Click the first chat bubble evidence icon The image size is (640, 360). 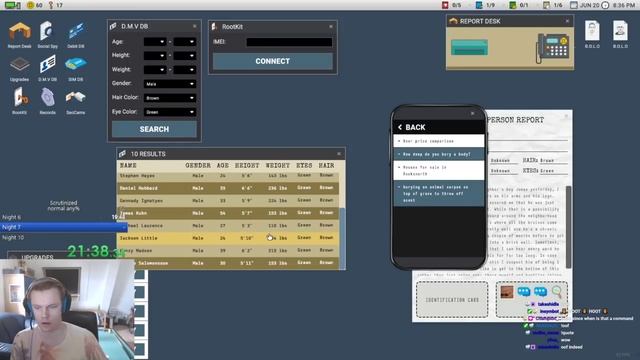point(524,291)
